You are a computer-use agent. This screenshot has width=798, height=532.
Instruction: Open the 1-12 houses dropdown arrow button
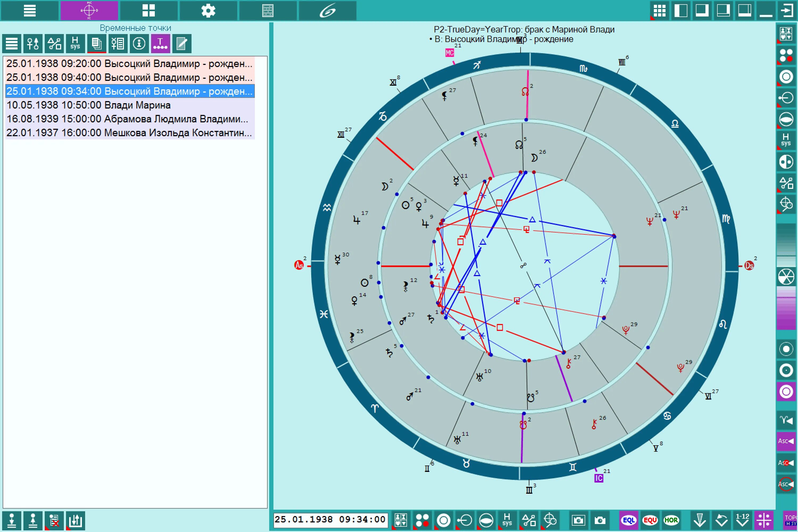pyautogui.click(x=742, y=520)
